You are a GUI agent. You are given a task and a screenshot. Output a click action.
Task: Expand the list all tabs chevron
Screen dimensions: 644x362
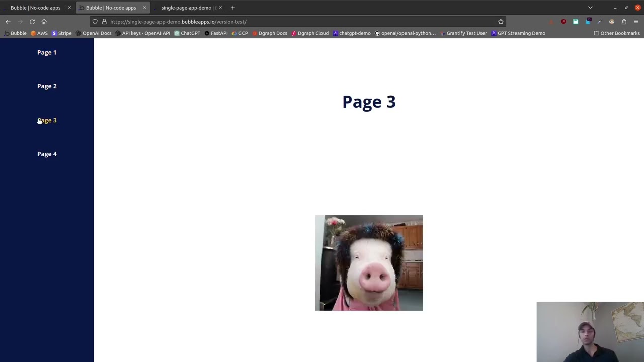[590, 8]
